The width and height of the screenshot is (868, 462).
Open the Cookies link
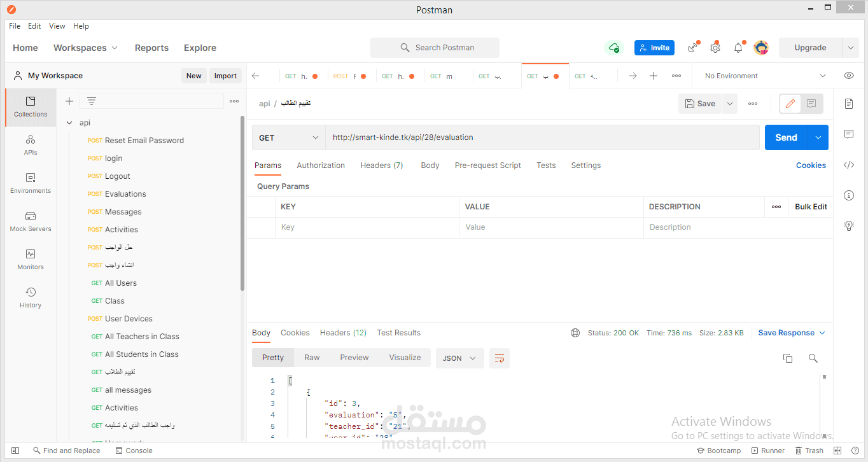click(811, 165)
